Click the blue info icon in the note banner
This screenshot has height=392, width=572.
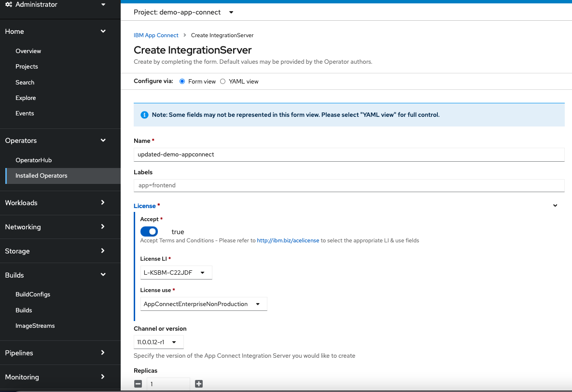pos(144,114)
